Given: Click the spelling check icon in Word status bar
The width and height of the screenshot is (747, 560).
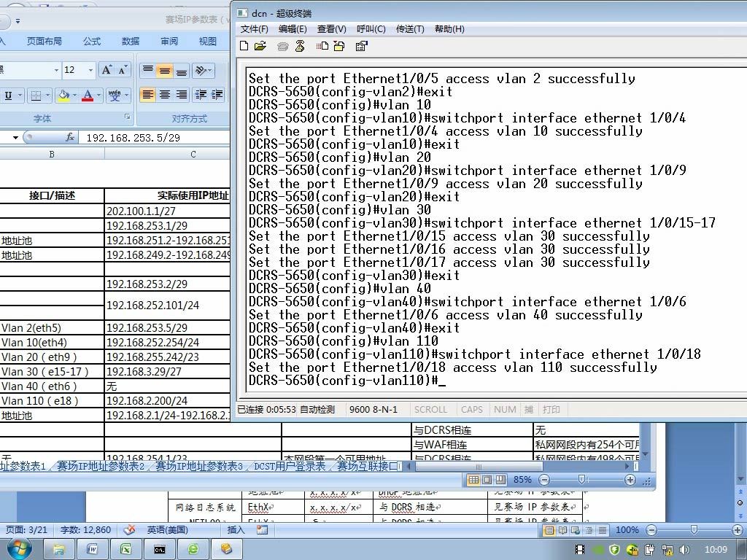Looking at the screenshot, I should click(129, 529).
